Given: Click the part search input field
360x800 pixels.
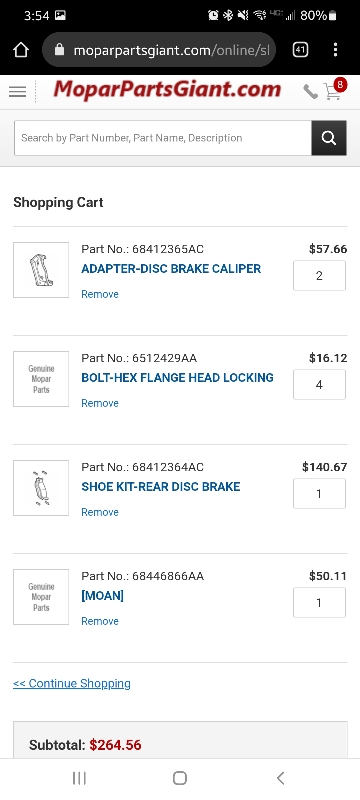Looking at the screenshot, I should (x=163, y=138).
